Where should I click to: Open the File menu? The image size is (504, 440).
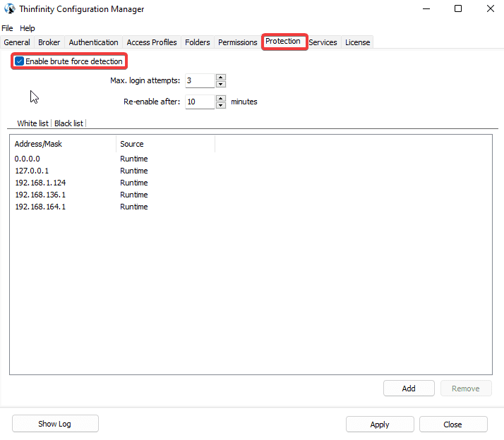pos(7,28)
